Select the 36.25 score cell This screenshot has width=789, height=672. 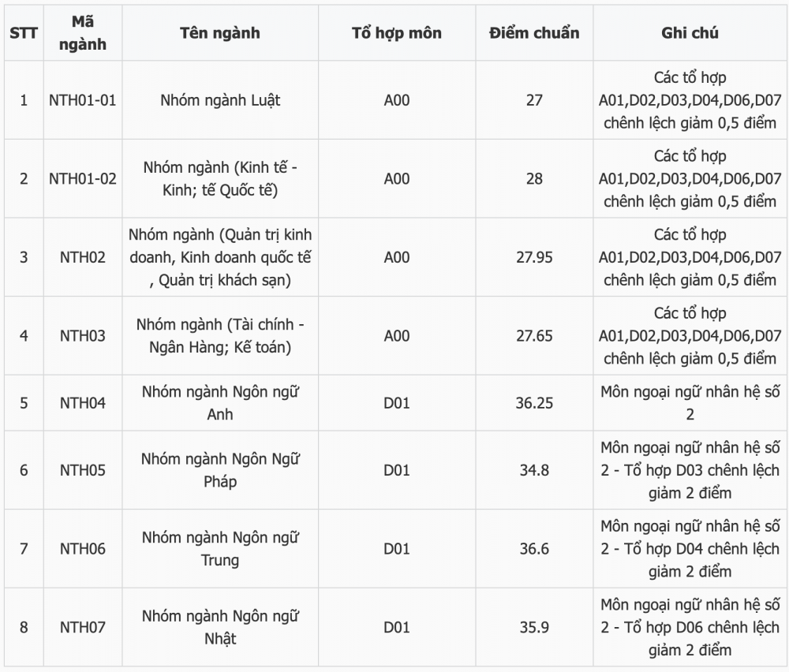534,403
